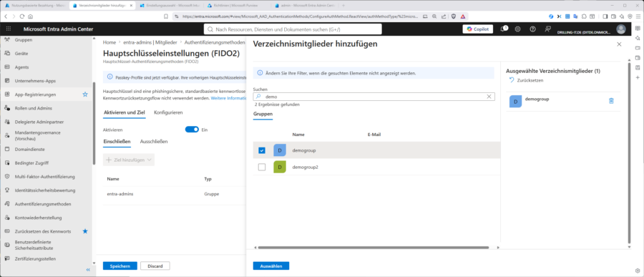Switch to the Konfigurieren tab
Screen dimensions: 644x277
168,112
